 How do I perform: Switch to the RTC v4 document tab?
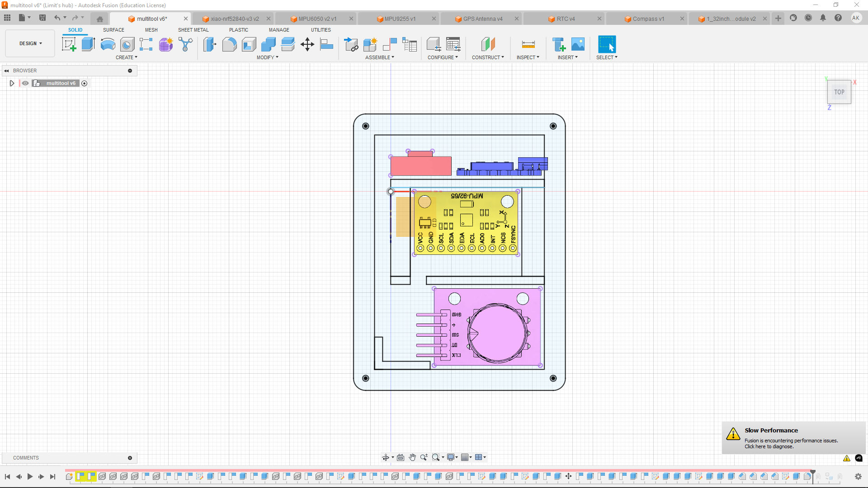[x=565, y=19]
